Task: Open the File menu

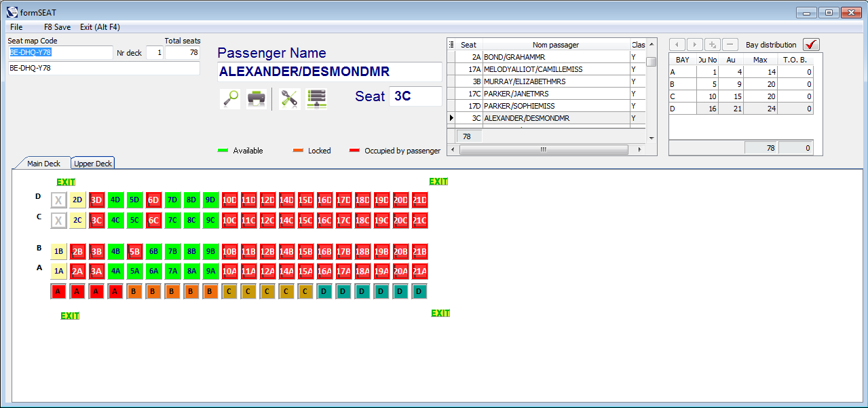Action: (16, 27)
